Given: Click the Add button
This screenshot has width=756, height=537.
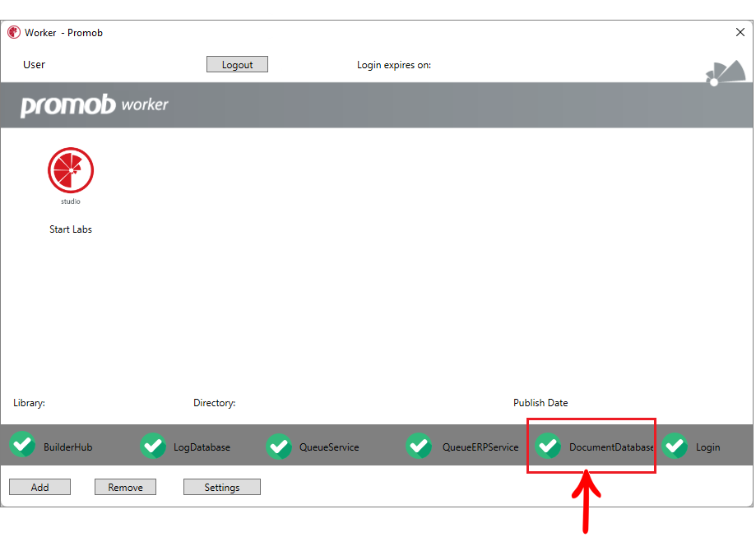Looking at the screenshot, I should pos(40,488).
